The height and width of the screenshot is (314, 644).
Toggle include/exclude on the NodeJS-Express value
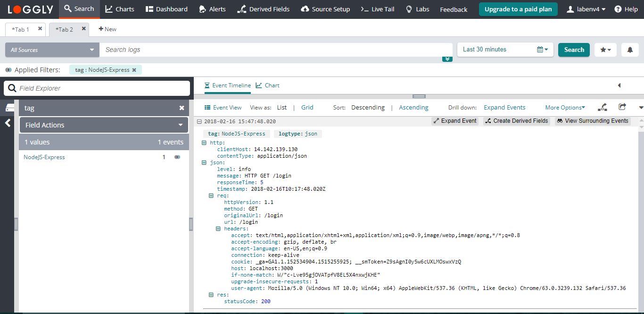click(x=177, y=157)
